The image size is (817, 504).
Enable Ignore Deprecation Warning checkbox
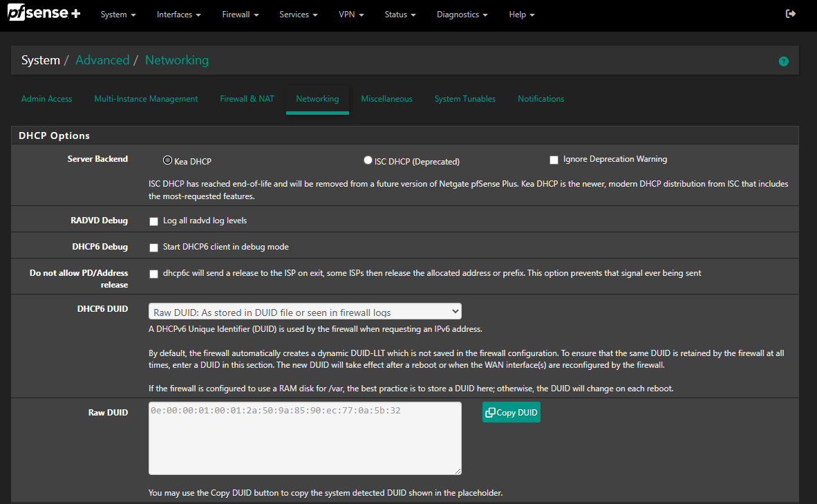coord(554,160)
